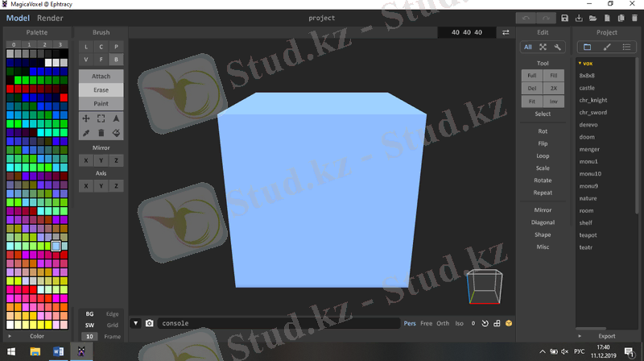Open the wrench tool tab in Edit
The width and height of the screenshot is (644, 361).
pyautogui.click(x=557, y=47)
